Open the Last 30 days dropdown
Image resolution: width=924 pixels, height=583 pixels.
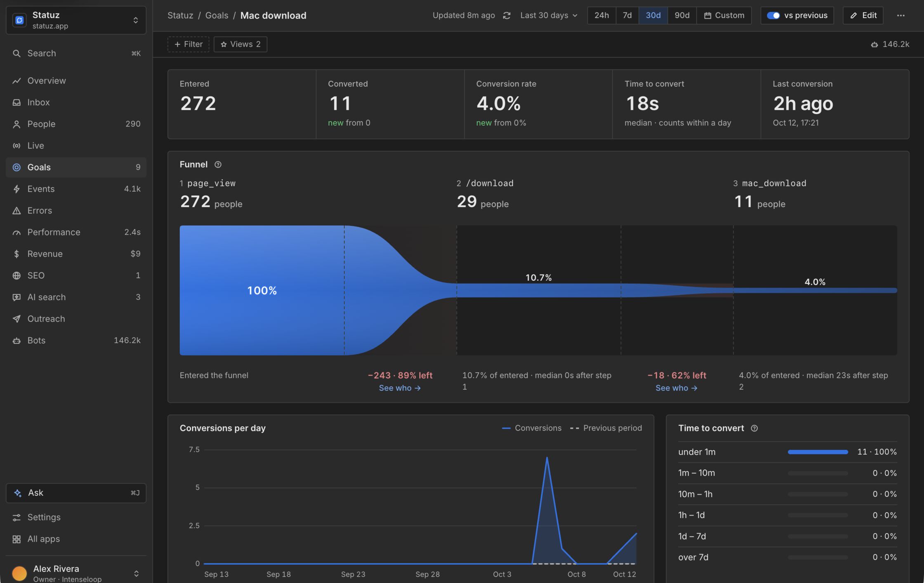point(549,15)
